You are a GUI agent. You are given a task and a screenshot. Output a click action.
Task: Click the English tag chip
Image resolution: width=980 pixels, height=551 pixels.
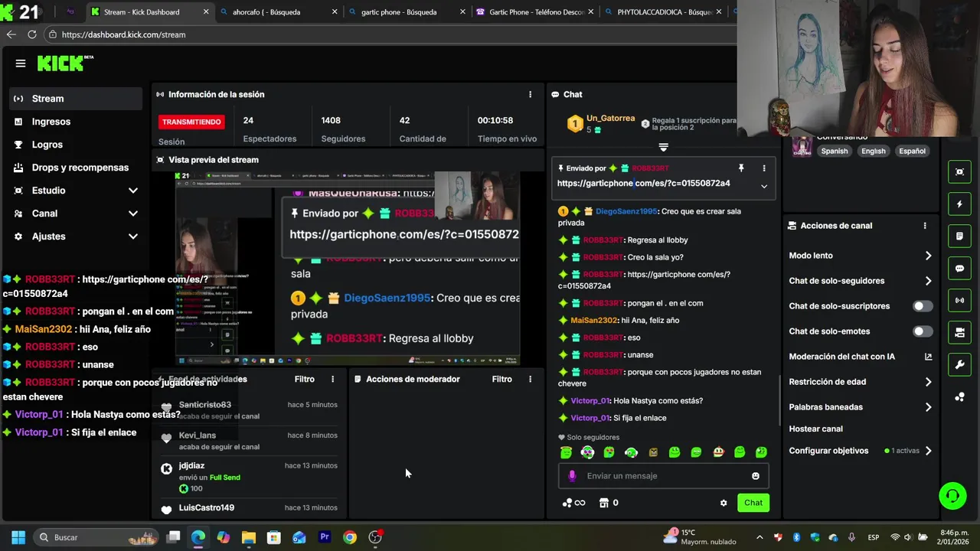873,151
